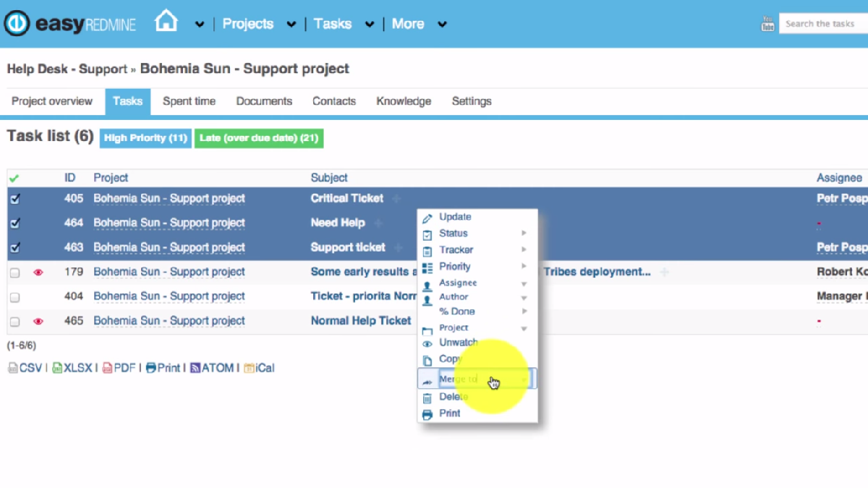This screenshot has width=868, height=488.
Task: Click the plus icon beside Critical Ticket
Action: pos(396,199)
